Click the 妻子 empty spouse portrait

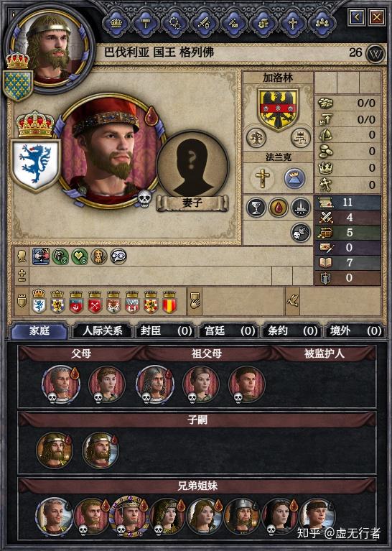point(192,167)
